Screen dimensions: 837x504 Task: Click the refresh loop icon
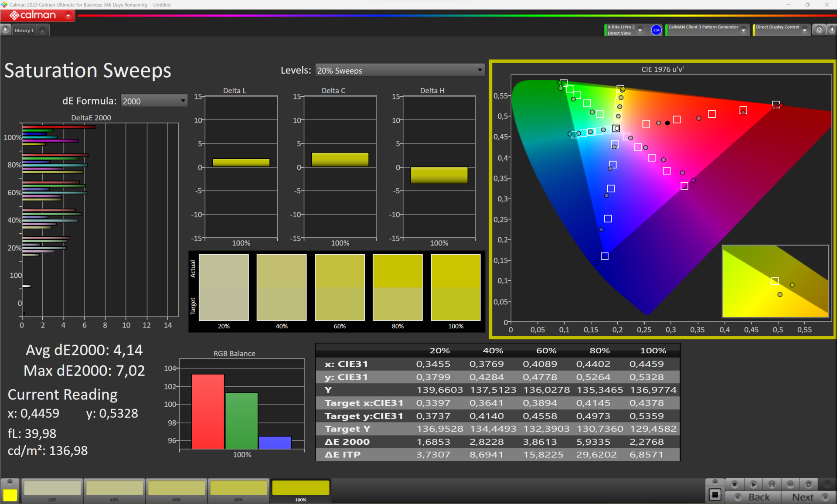(808, 484)
